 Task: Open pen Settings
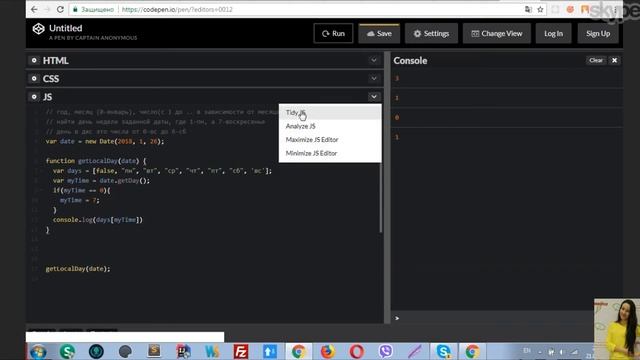click(431, 33)
